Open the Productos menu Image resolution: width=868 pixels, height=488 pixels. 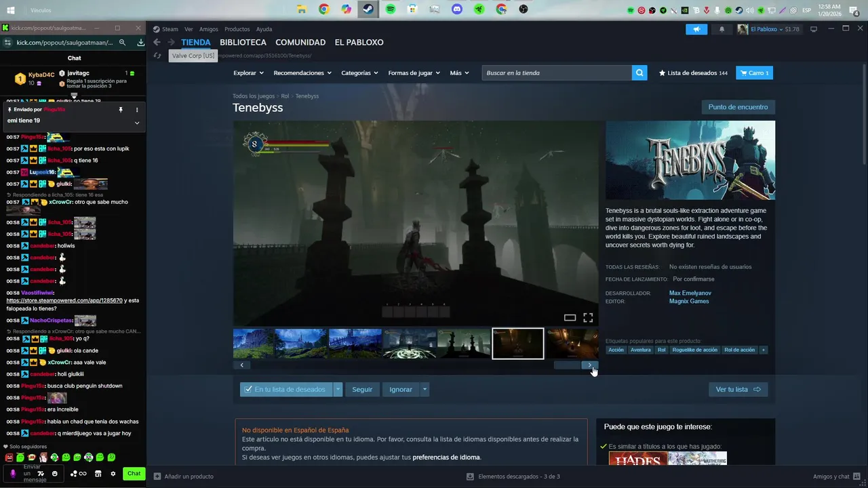pos(237,29)
